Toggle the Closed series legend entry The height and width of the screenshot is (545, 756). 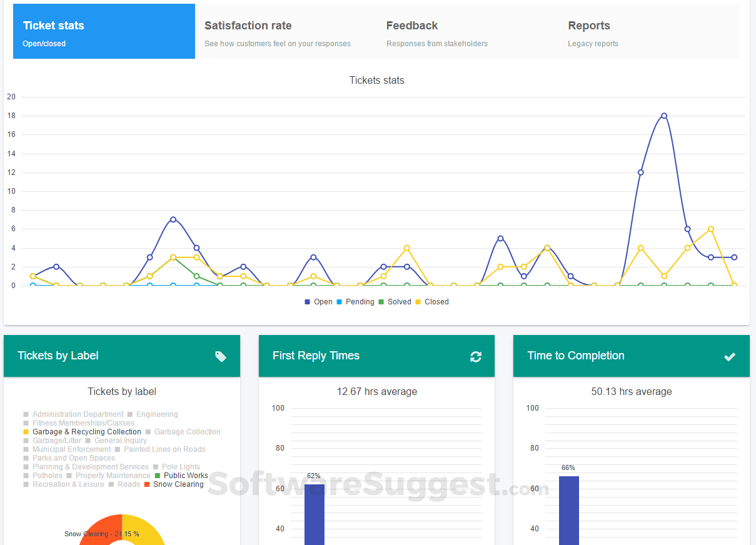click(x=432, y=302)
